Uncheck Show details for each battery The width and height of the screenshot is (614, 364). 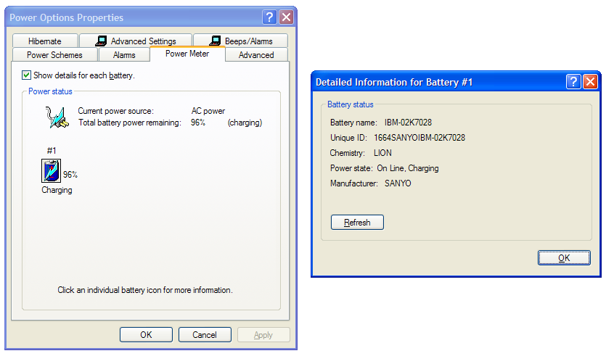pyautogui.click(x=26, y=75)
